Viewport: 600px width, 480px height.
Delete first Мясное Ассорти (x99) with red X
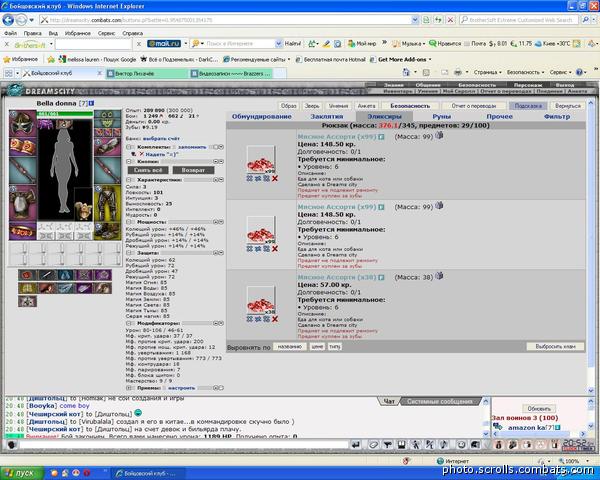coord(274,178)
